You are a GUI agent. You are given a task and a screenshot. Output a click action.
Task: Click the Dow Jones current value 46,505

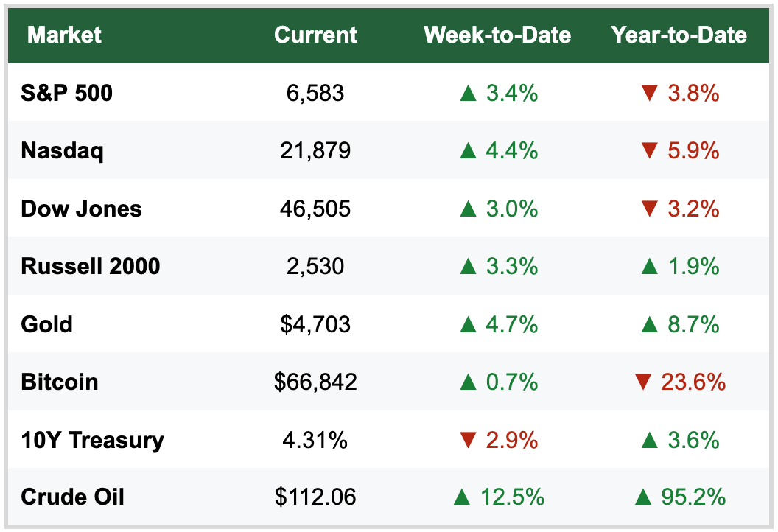coord(315,209)
